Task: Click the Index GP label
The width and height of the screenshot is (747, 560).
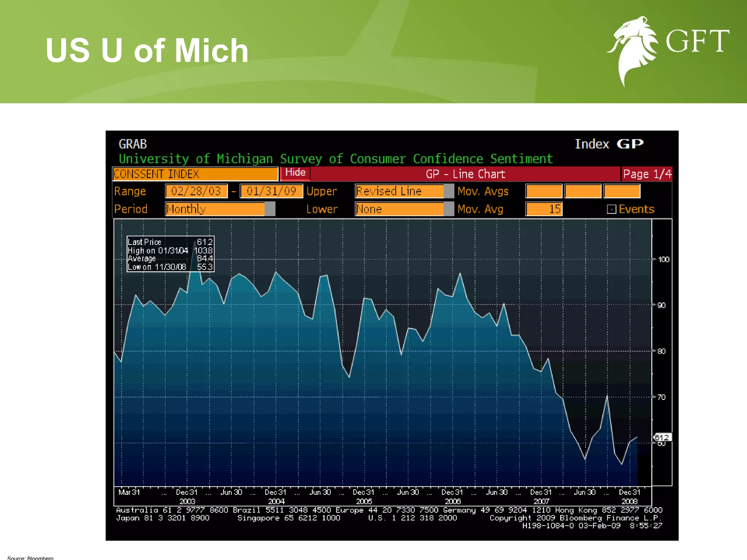Action: 609,144
